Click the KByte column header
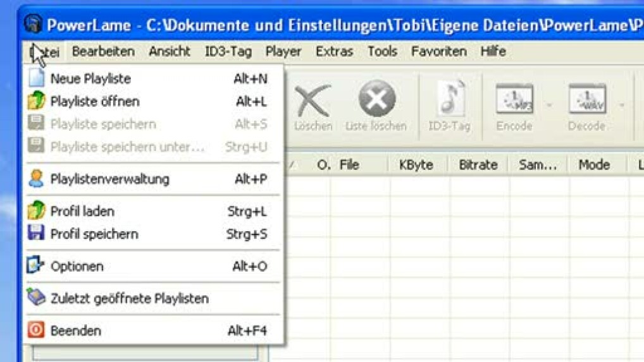This screenshot has width=644, height=362. (416, 165)
